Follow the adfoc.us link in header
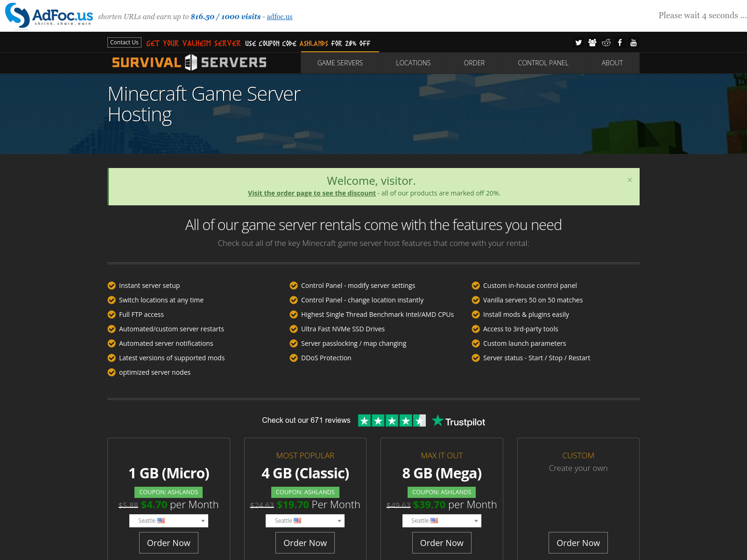Image resolution: width=747 pixels, height=560 pixels. tap(280, 17)
